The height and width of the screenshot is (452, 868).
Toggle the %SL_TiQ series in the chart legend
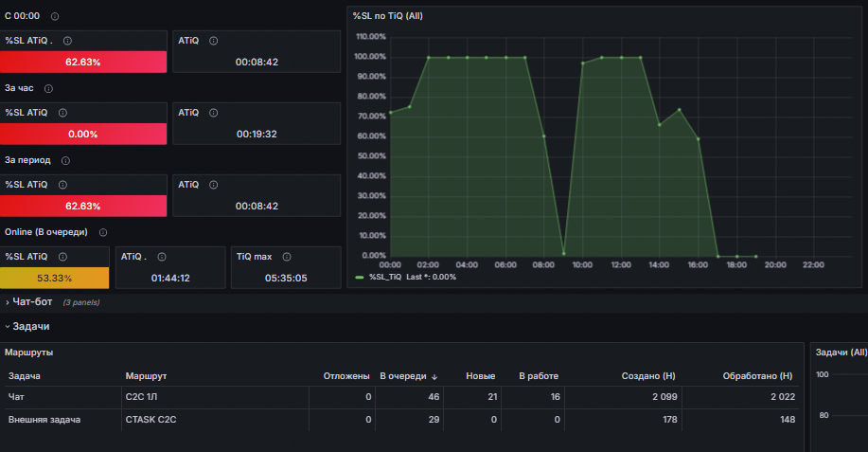(x=385, y=277)
